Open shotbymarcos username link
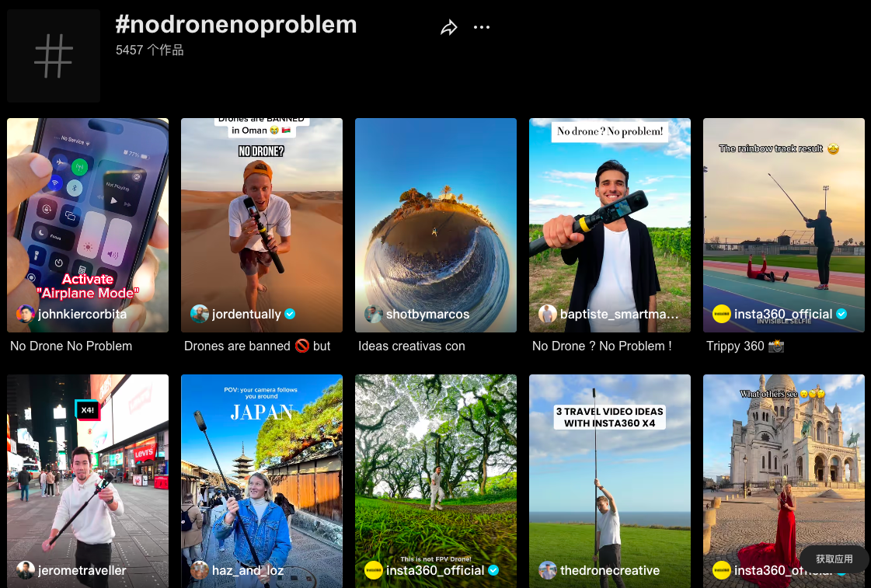The image size is (871, 588). (x=427, y=315)
